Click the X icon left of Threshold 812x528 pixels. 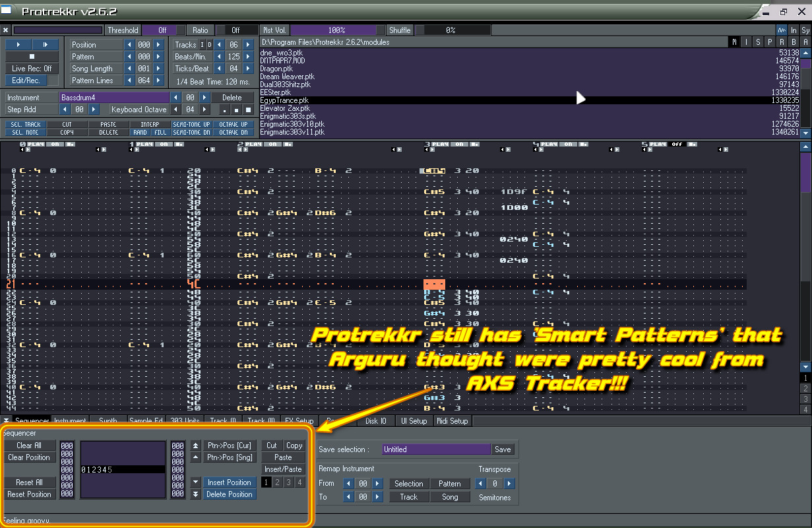click(x=5, y=30)
